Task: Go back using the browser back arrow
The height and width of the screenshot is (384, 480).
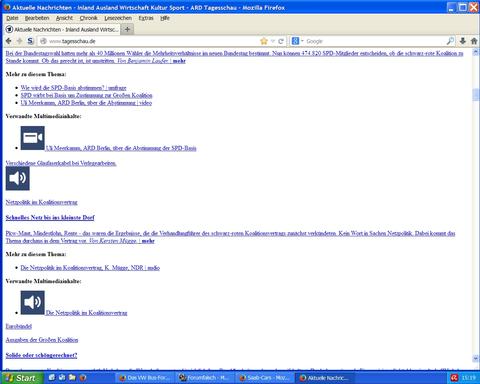Action: pyautogui.click(x=9, y=41)
